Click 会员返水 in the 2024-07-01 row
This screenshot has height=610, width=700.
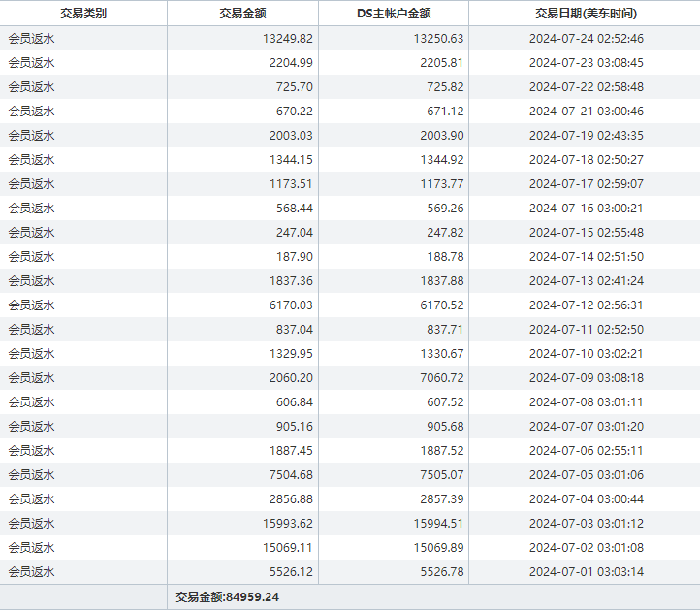pyautogui.click(x=31, y=572)
